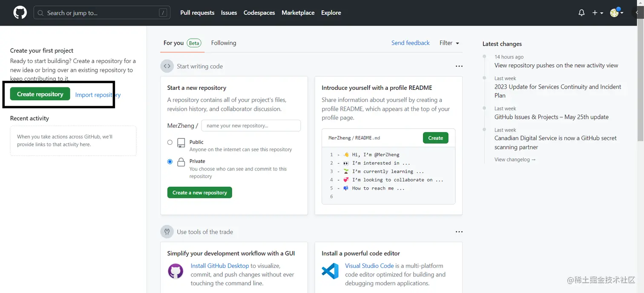The height and width of the screenshot is (293, 644).
Task: Click the Private repository lock icon
Action: click(x=181, y=162)
